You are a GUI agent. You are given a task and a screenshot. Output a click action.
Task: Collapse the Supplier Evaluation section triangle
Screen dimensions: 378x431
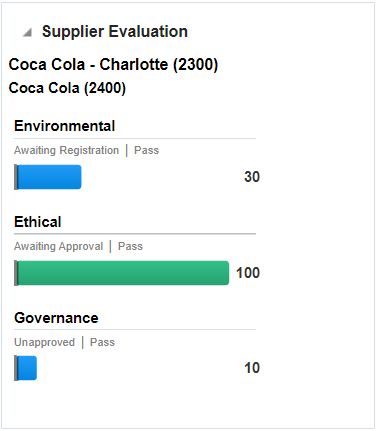pyautogui.click(x=27, y=32)
